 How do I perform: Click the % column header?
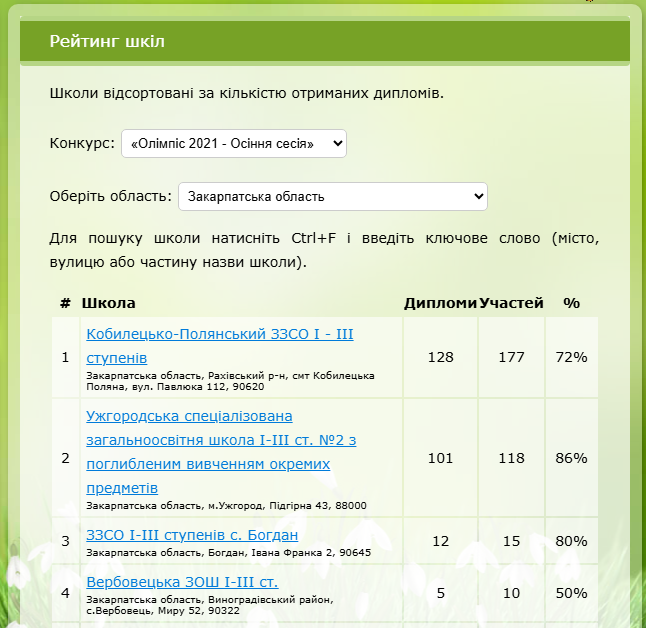(x=571, y=303)
